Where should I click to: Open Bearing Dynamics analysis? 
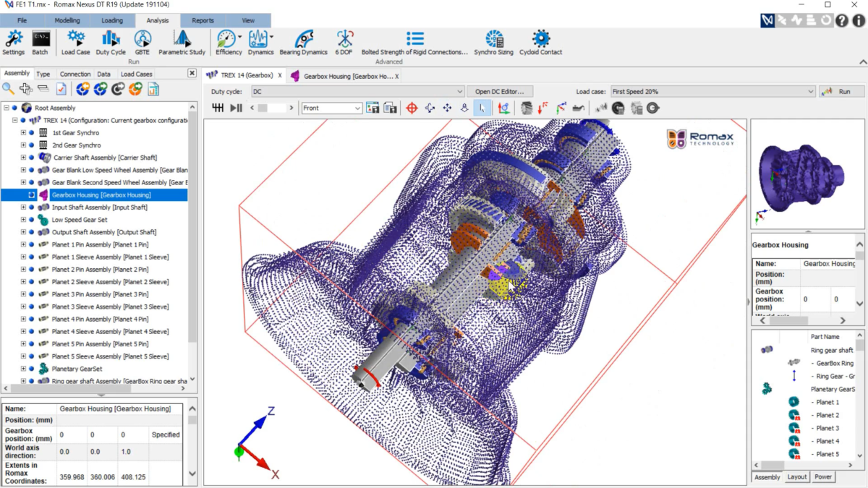coord(304,43)
